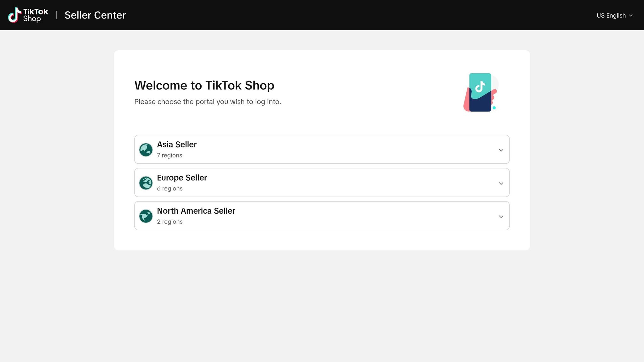Click the TikTok Shop logo icon
Viewport: 644px width, 362px height.
[x=15, y=15]
